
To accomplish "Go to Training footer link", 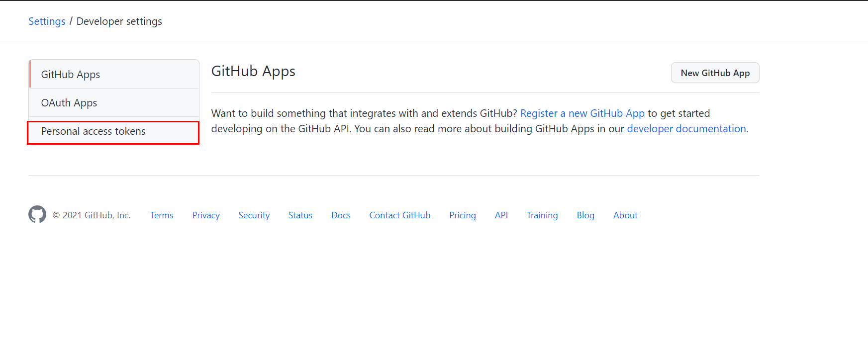I will pos(542,215).
